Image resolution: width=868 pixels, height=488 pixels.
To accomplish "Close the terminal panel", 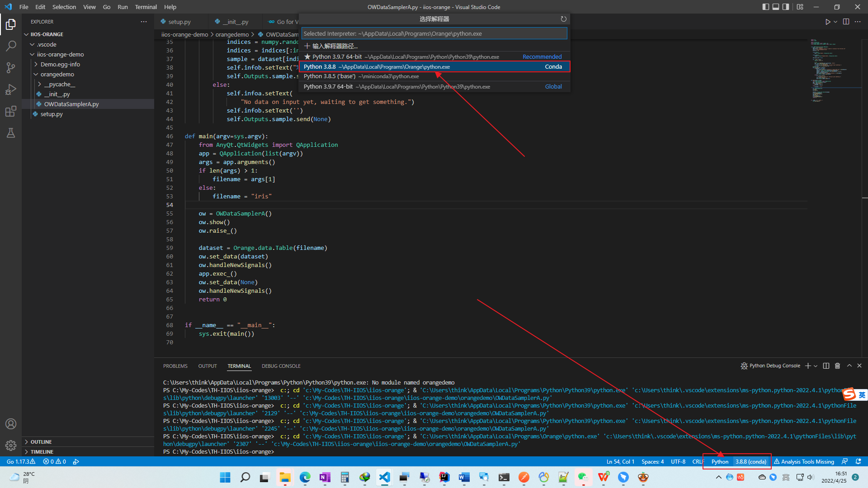I will (x=859, y=366).
